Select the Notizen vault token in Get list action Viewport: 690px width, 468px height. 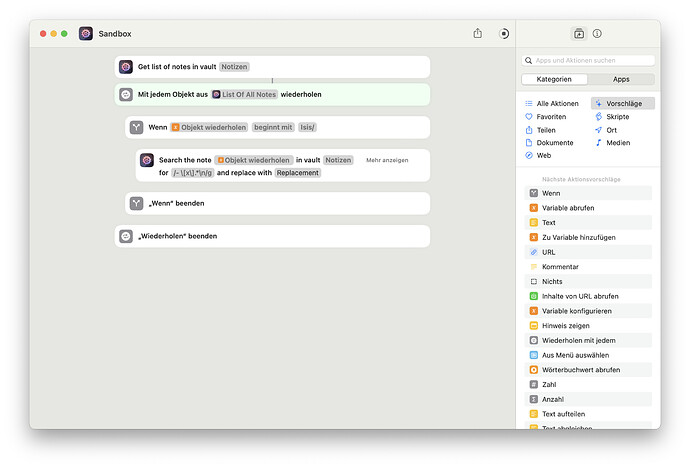[x=234, y=67]
